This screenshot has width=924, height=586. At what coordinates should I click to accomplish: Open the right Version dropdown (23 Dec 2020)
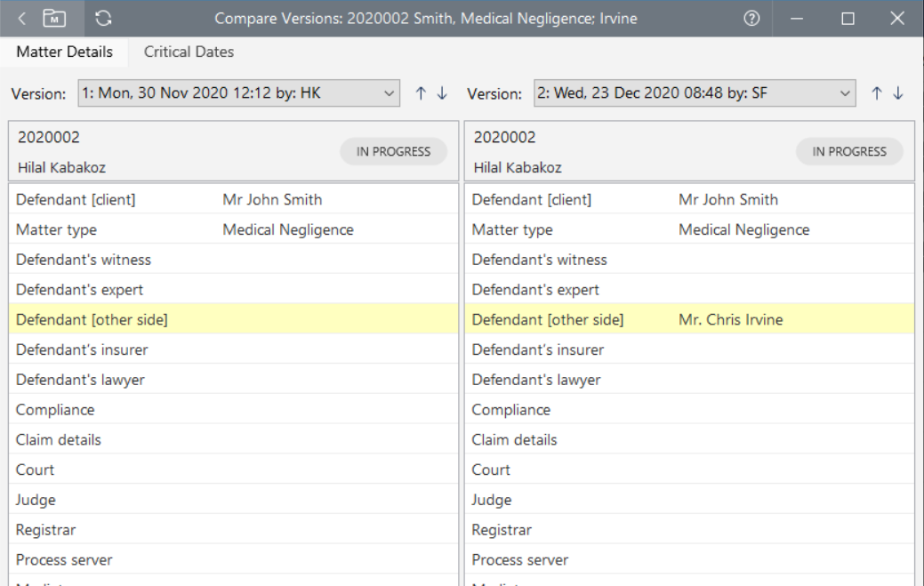point(695,93)
